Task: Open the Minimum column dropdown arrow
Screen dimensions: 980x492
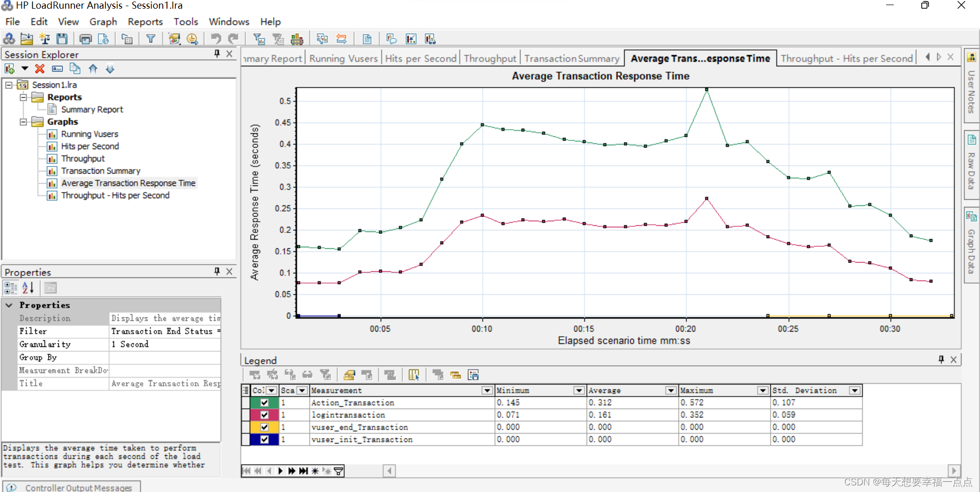Action: [x=579, y=390]
